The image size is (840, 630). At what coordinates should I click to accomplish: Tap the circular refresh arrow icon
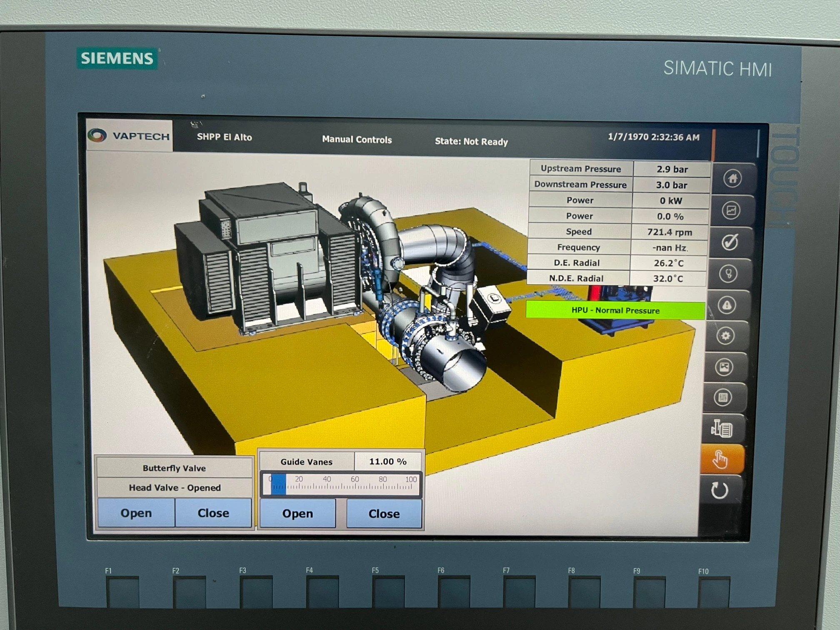[x=720, y=490]
